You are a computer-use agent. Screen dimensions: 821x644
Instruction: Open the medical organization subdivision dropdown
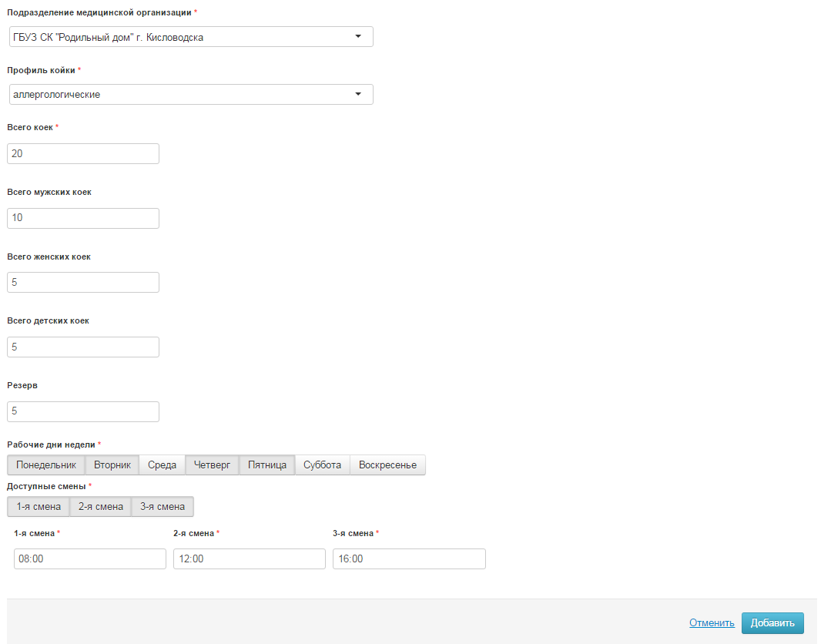pos(191,37)
